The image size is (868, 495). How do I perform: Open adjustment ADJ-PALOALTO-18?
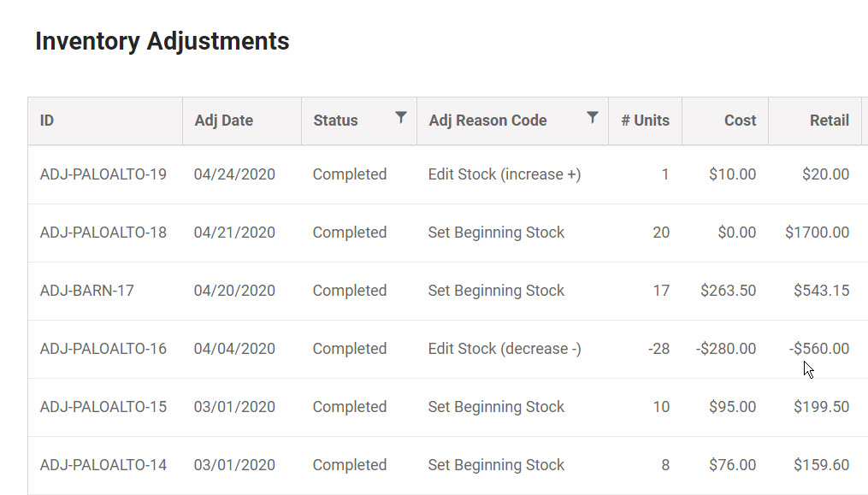[103, 233]
